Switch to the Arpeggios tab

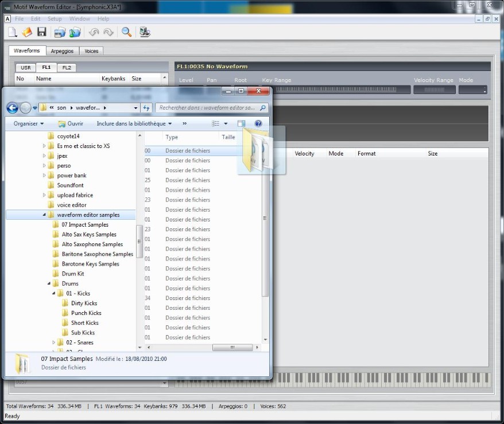[62, 51]
